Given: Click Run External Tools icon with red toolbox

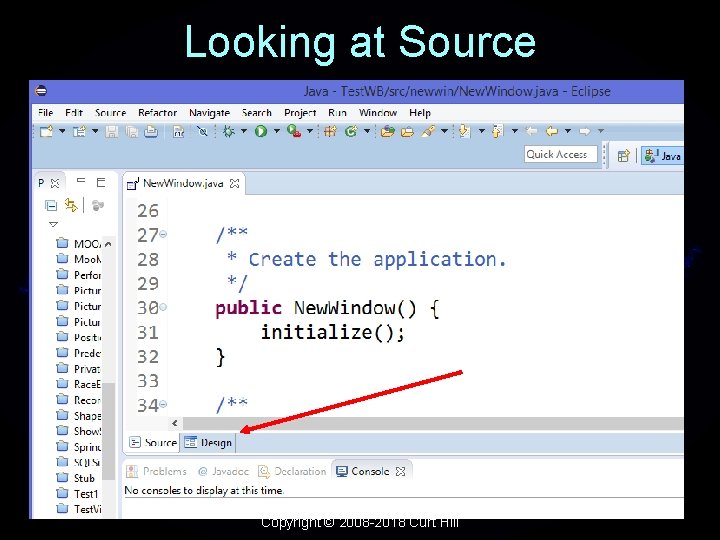Looking at the screenshot, I should click(x=293, y=131).
